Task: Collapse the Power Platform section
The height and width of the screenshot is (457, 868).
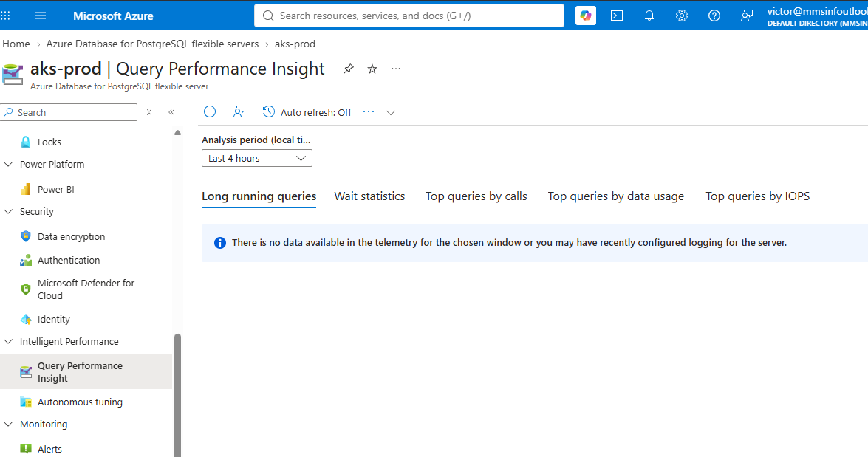Action: pyautogui.click(x=8, y=165)
